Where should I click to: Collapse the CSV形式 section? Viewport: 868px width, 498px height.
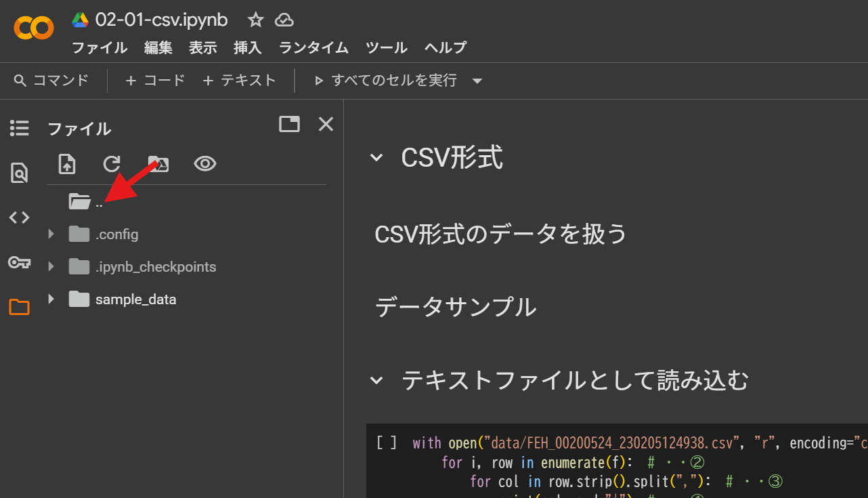point(376,158)
